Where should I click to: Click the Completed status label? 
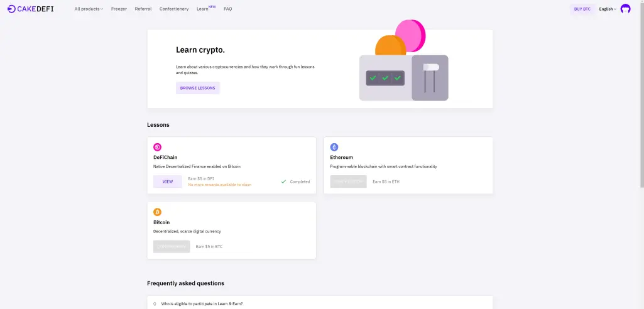click(300, 182)
